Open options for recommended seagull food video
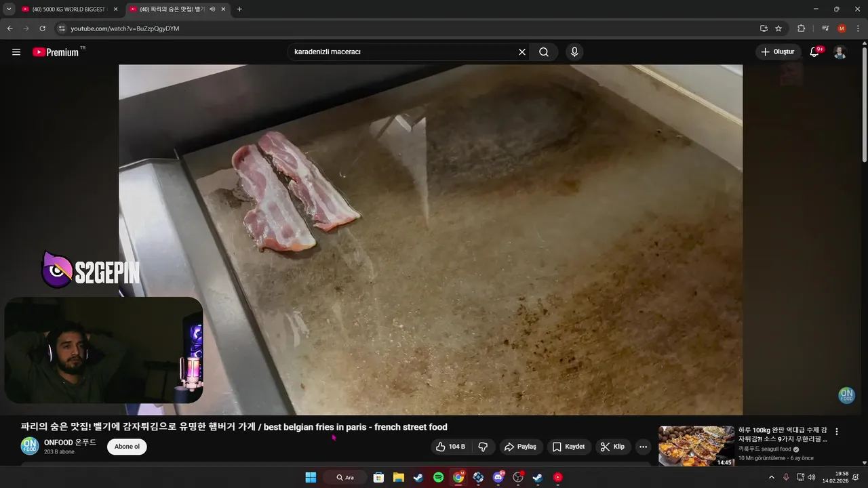This screenshot has width=868, height=488. 837,432
